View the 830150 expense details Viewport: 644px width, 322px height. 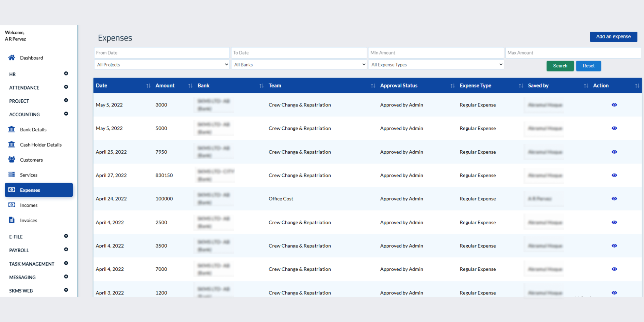[x=614, y=175]
